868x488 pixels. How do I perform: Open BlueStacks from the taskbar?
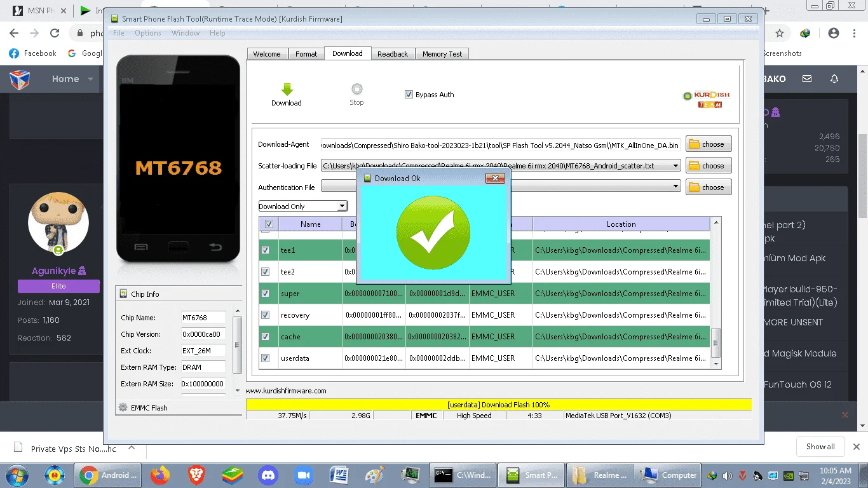233,475
